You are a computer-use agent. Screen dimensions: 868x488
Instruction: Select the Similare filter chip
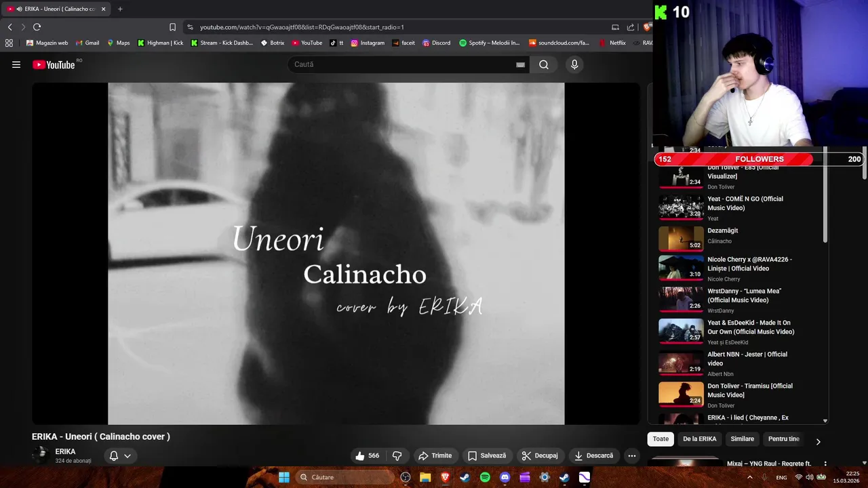pyautogui.click(x=742, y=439)
